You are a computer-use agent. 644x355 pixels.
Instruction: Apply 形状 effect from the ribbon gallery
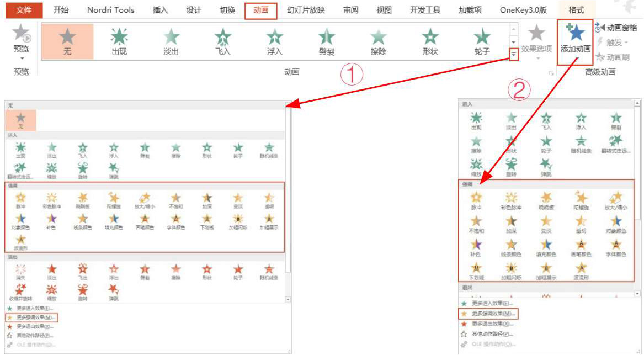(x=429, y=41)
